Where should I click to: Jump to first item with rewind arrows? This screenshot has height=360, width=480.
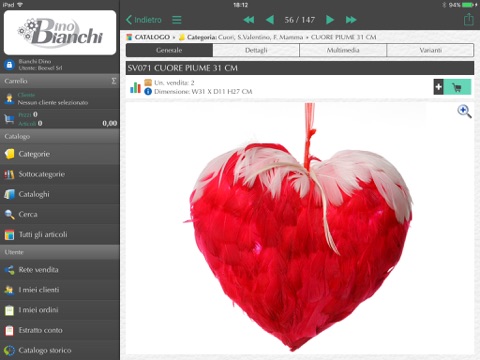pos(249,20)
